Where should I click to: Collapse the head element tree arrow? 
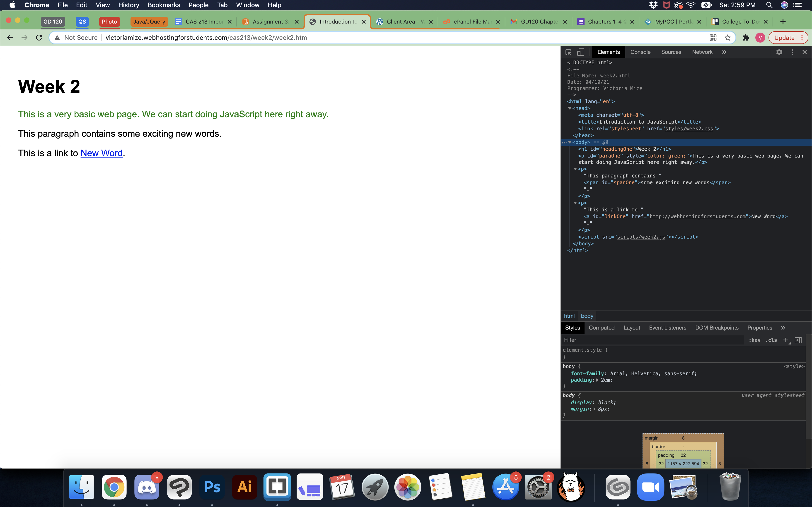point(569,108)
